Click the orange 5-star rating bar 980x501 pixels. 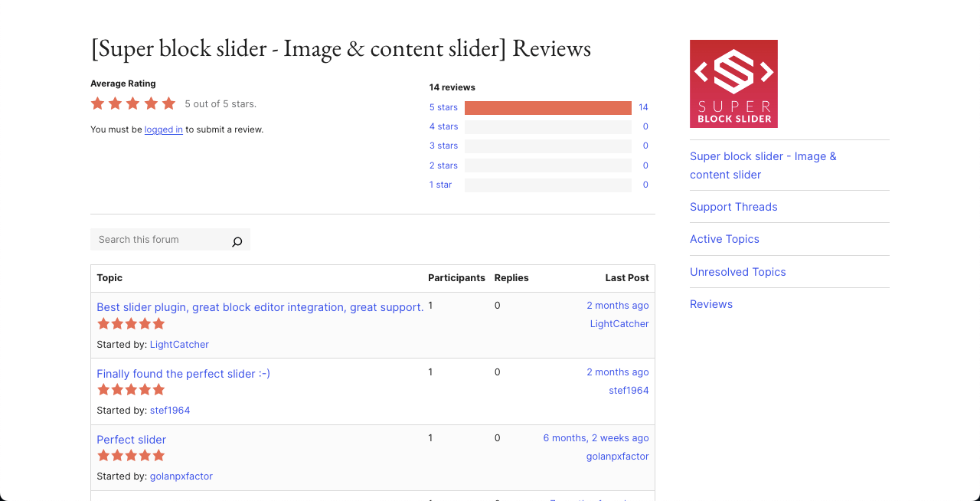point(547,107)
